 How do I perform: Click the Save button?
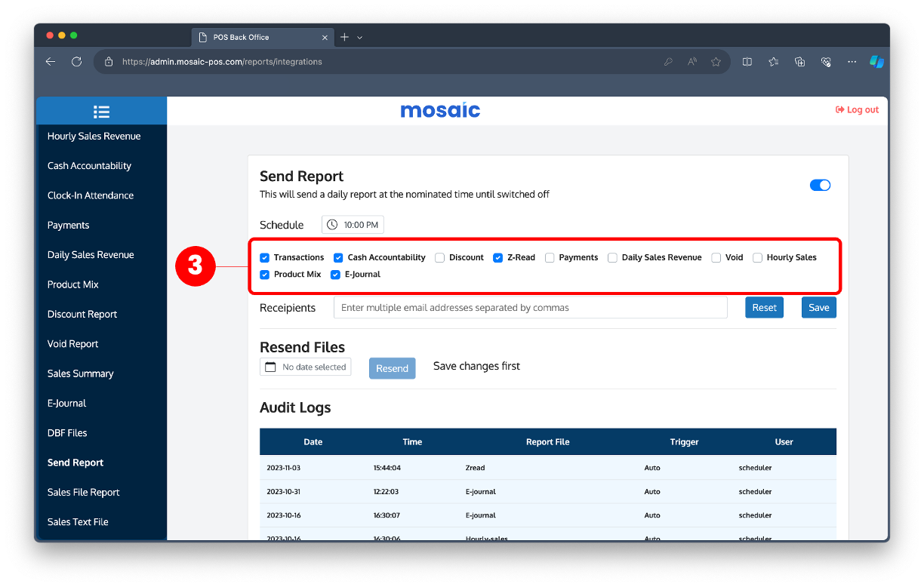click(x=818, y=307)
